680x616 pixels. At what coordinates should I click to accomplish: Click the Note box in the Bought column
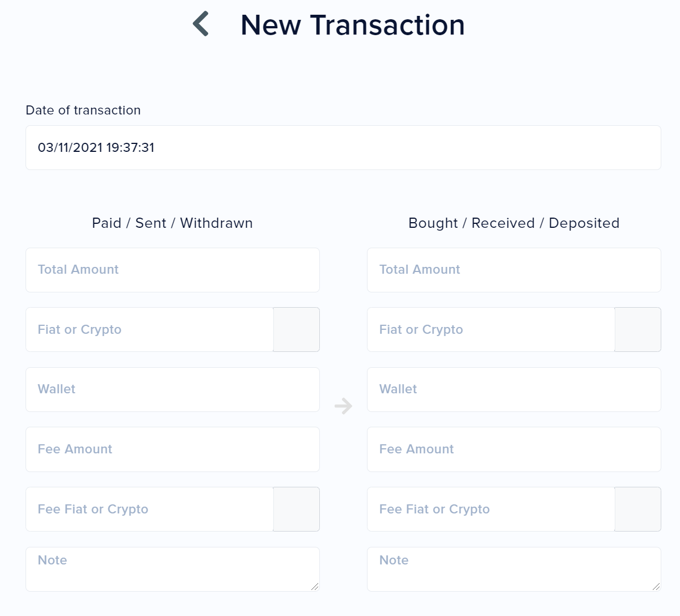coord(514,569)
